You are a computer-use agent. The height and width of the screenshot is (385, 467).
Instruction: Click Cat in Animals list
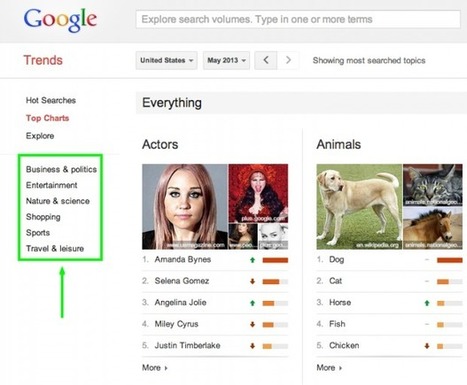[335, 281]
